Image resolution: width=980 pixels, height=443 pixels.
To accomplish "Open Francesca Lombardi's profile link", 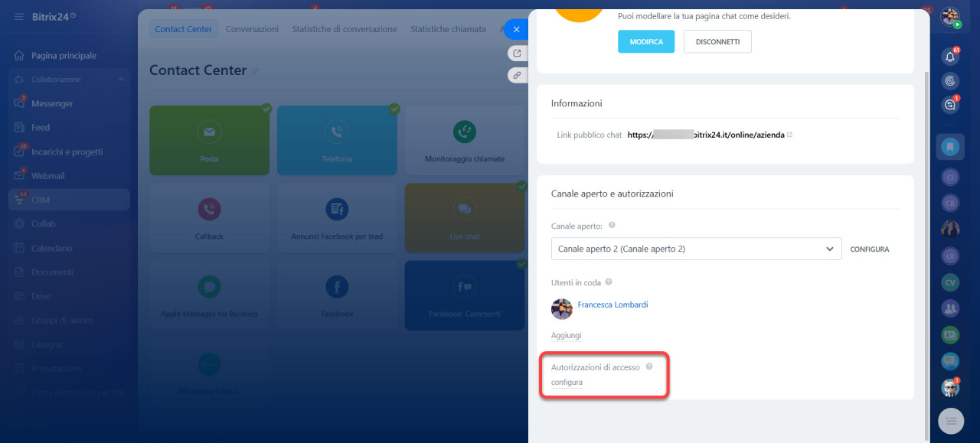I will pyautogui.click(x=612, y=305).
